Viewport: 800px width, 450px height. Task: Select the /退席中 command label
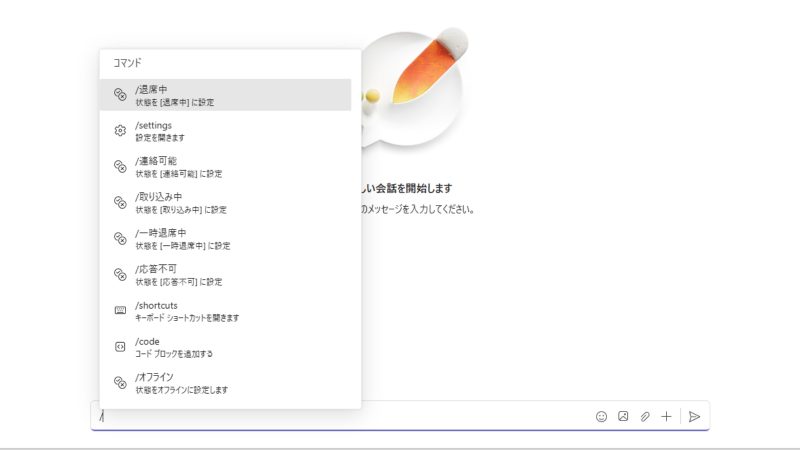(x=152, y=90)
